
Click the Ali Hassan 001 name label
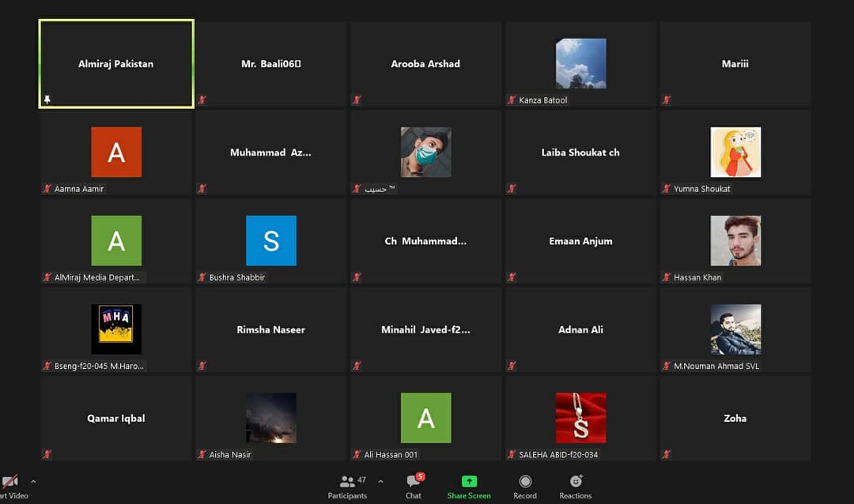click(391, 454)
